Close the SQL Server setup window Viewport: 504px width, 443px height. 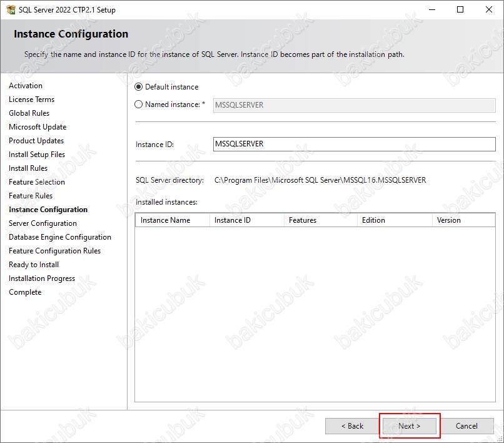(488, 9)
